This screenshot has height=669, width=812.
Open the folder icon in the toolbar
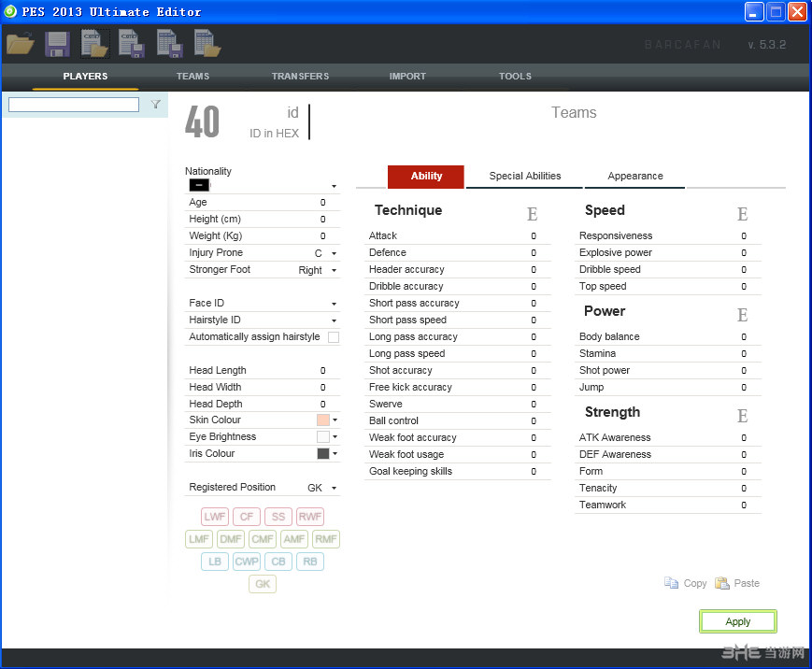point(21,43)
